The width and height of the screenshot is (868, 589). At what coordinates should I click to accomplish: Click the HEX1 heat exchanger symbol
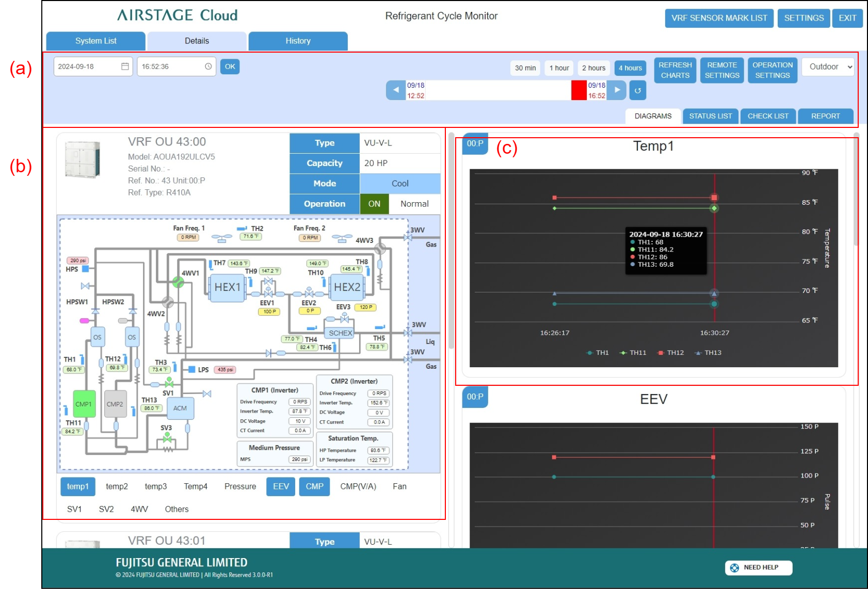227,287
